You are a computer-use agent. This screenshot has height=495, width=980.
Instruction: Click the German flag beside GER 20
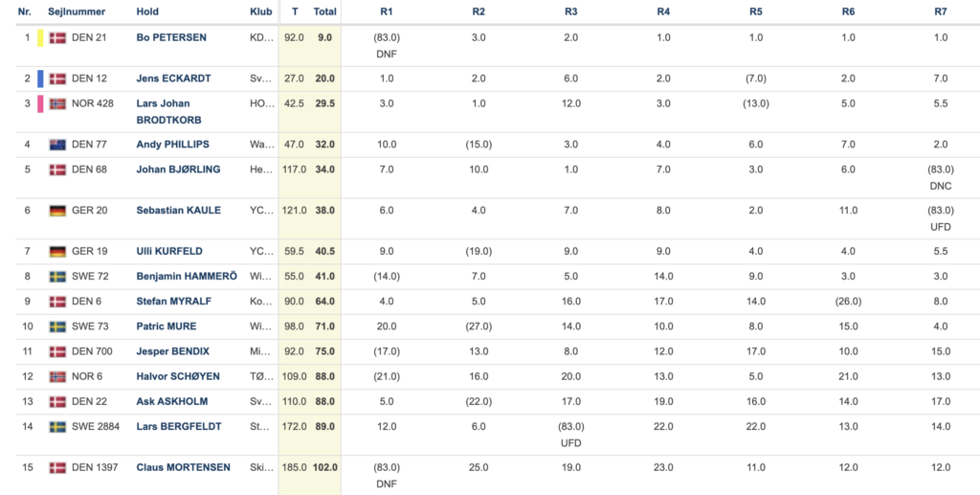(57, 211)
